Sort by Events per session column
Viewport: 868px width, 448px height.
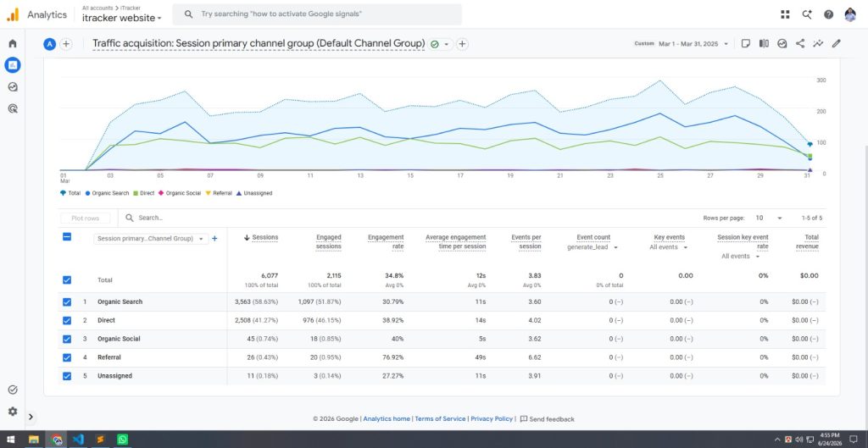[x=526, y=241]
